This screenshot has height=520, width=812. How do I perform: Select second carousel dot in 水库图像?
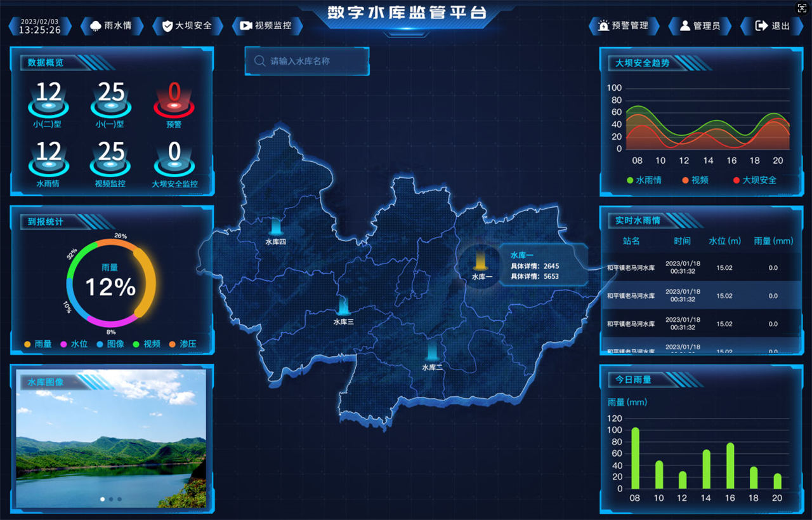(x=111, y=499)
